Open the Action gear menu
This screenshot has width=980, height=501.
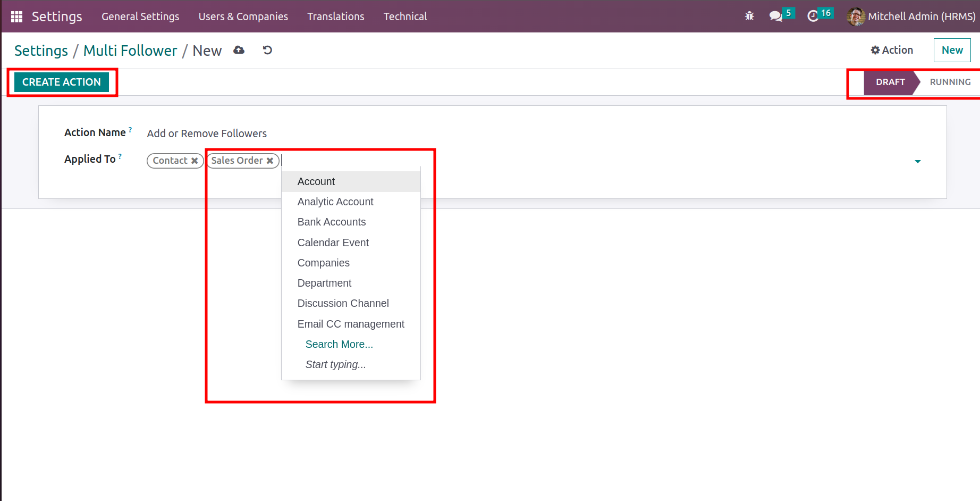click(892, 50)
